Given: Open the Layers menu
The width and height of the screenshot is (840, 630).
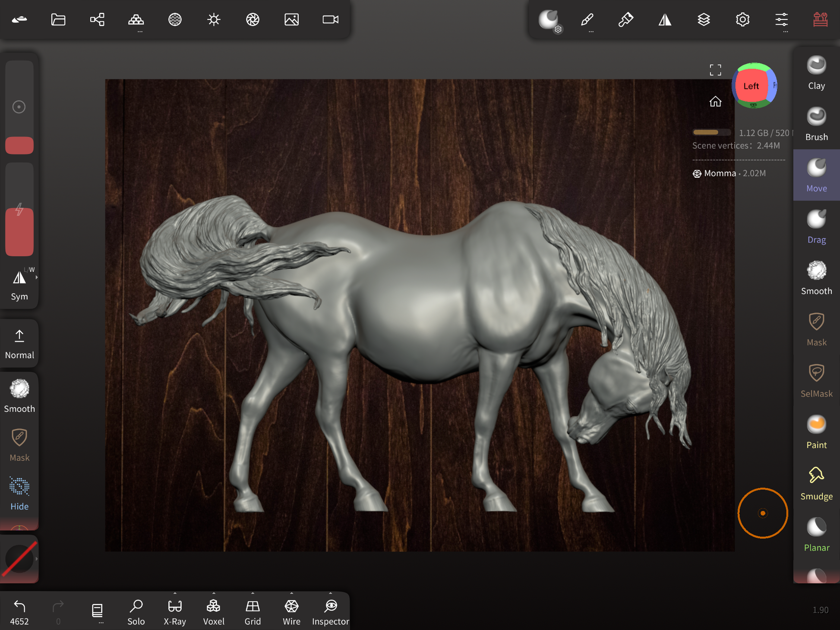Looking at the screenshot, I should point(704,19).
